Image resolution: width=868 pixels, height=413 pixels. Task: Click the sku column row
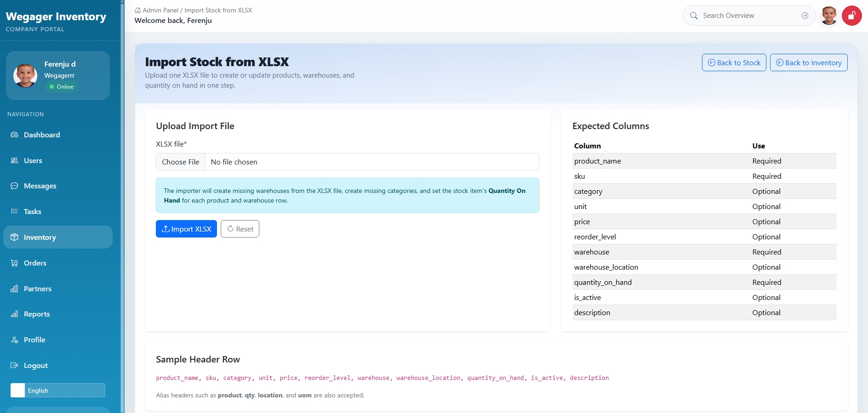704,176
